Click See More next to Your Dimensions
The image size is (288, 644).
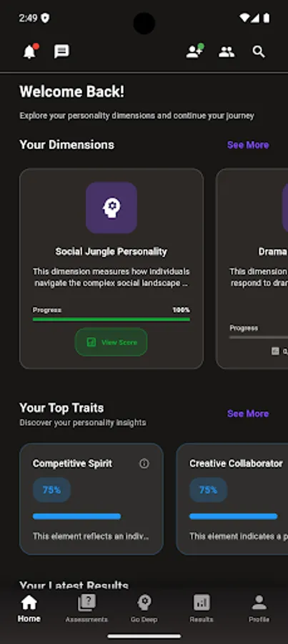248,145
